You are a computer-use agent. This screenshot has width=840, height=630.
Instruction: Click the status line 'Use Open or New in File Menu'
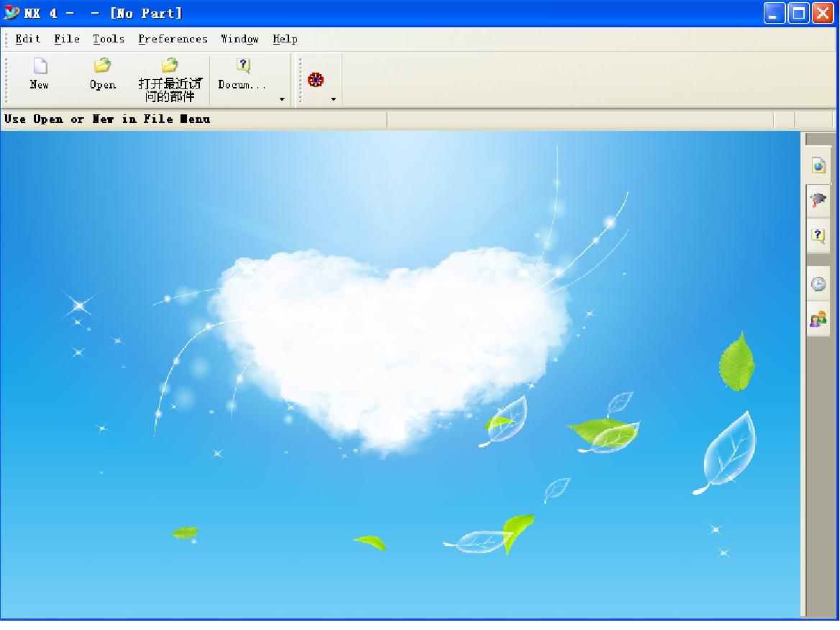(107, 119)
